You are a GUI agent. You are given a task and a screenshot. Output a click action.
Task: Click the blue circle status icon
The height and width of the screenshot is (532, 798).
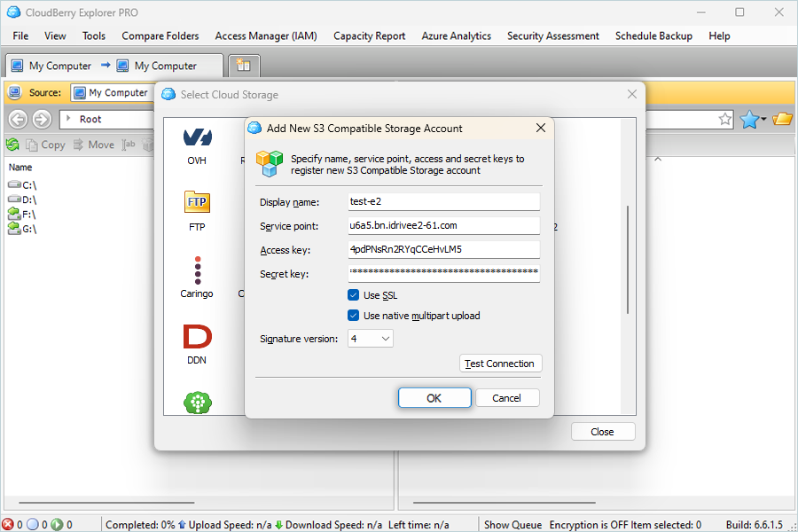click(33, 524)
